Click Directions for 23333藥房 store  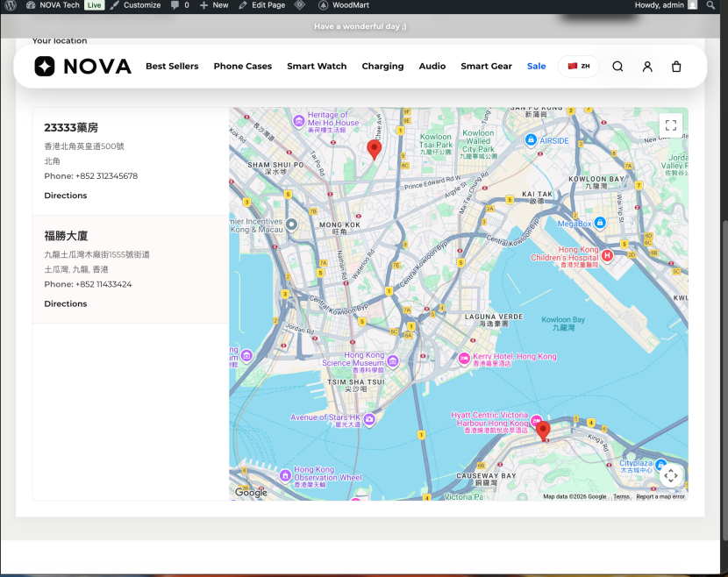coord(66,196)
